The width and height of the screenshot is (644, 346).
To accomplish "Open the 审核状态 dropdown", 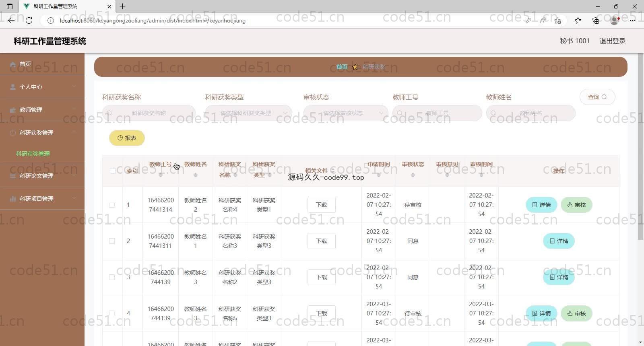I will [x=346, y=113].
